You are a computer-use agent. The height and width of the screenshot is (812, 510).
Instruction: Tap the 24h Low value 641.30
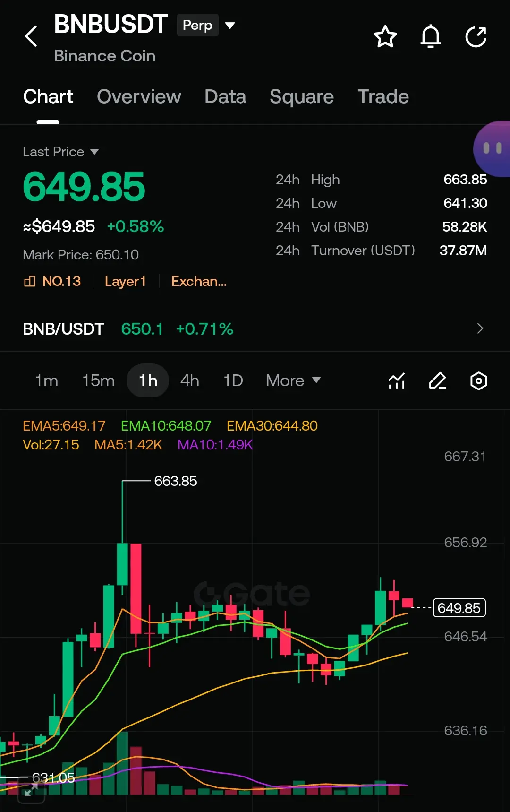pos(465,203)
